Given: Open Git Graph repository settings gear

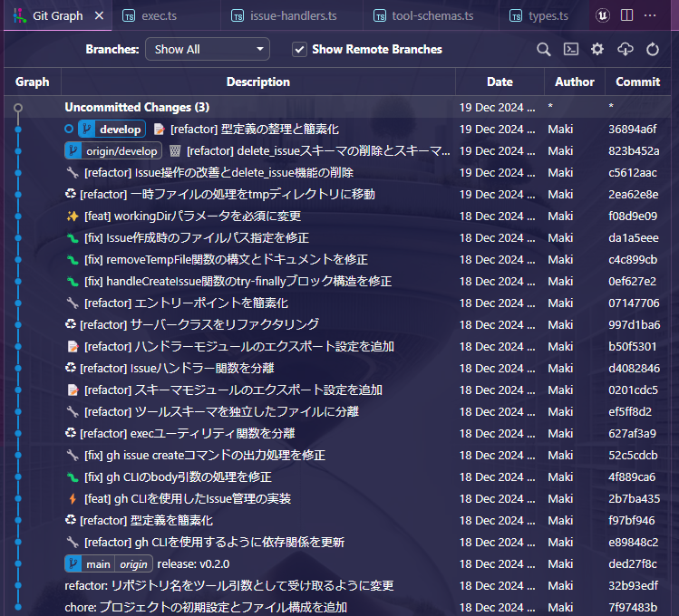Looking at the screenshot, I should [x=597, y=50].
